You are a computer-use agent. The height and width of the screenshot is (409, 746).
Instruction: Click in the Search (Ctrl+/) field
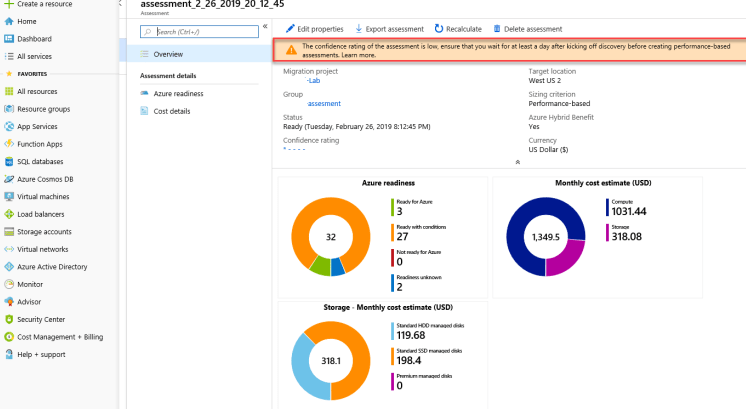click(x=199, y=32)
